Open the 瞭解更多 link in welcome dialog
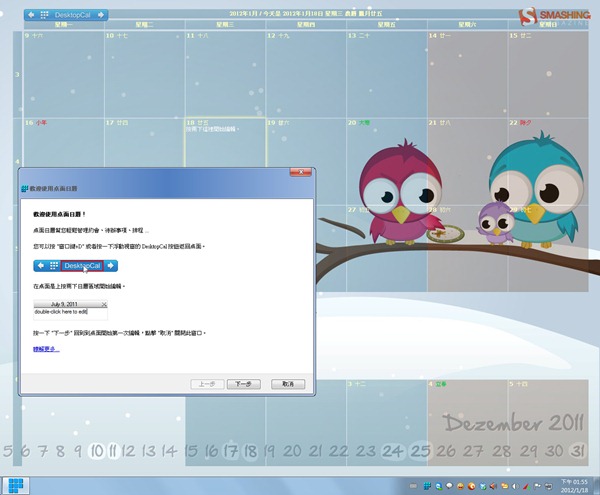This screenshot has width=600, height=495. (46, 348)
